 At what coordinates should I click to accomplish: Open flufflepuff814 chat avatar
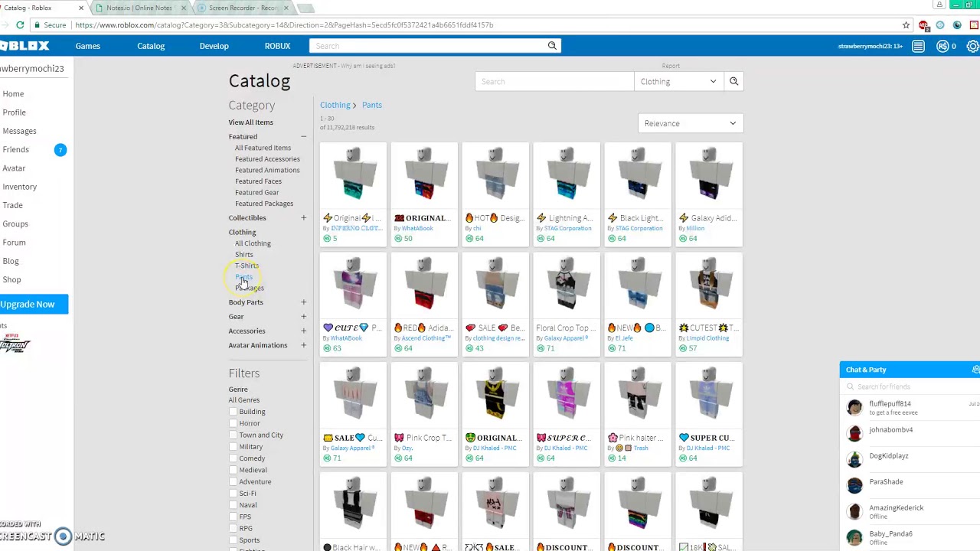(854, 407)
